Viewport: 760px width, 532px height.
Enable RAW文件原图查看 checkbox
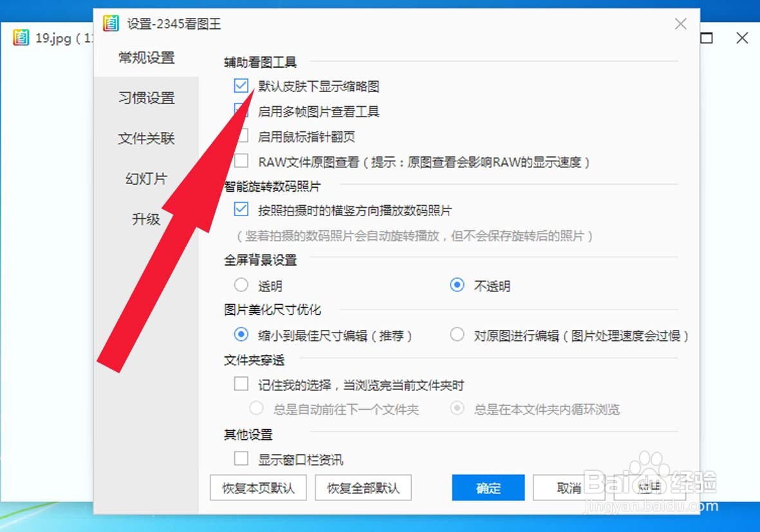tap(241, 161)
